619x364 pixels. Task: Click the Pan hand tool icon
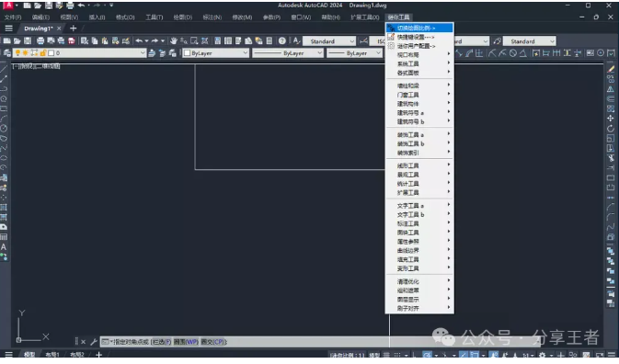[173, 41]
